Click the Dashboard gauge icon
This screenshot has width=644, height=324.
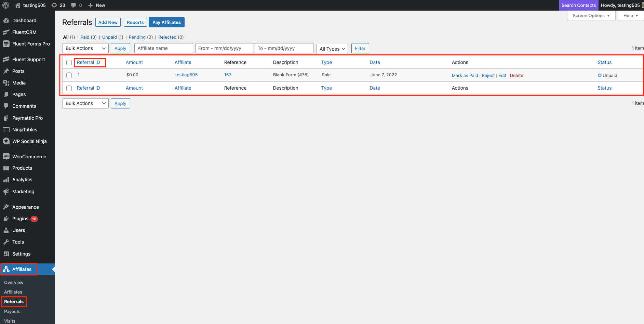pos(6,21)
